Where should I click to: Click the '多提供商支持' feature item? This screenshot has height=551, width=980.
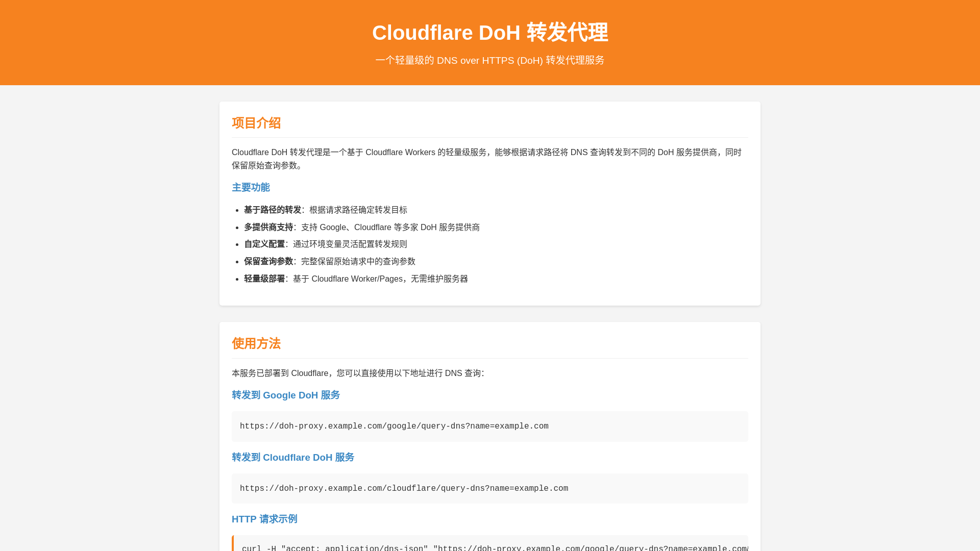click(x=362, y=227)
